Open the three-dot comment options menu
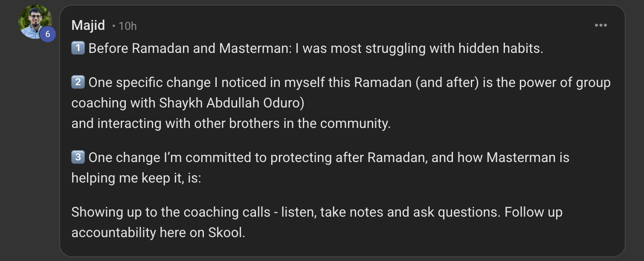The height and width of the screenshot is (261, 644). [x=600, y=26]
